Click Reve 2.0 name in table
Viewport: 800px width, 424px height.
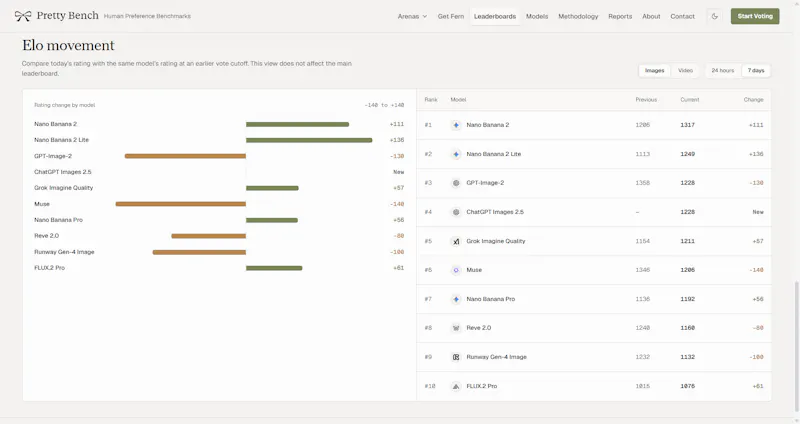(x=479, y=328)
